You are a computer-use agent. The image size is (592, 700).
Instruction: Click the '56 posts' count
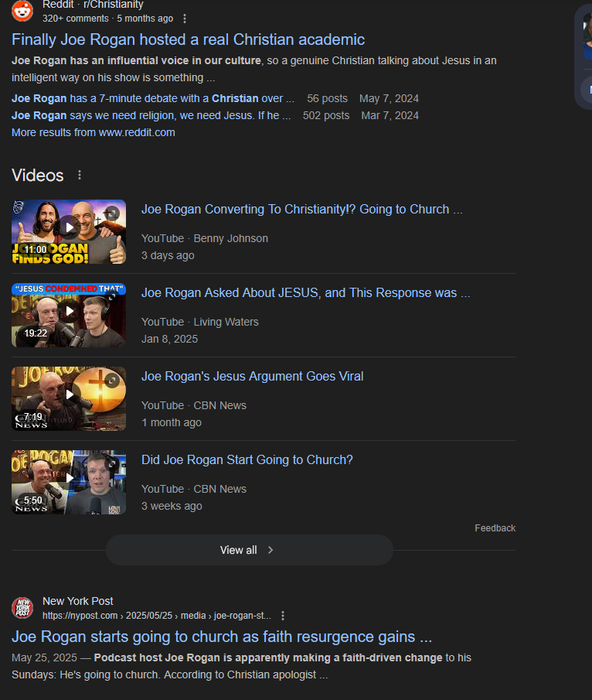click(x=327, y=98)
